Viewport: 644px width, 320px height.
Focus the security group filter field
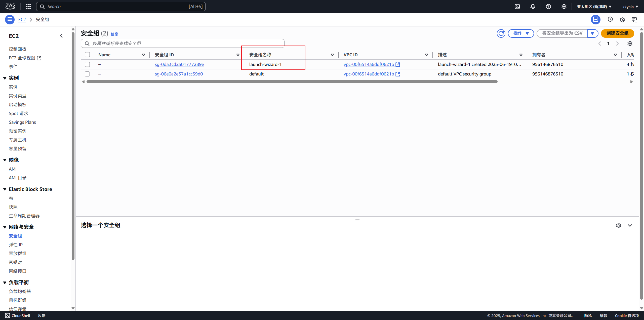coord(183,44)
